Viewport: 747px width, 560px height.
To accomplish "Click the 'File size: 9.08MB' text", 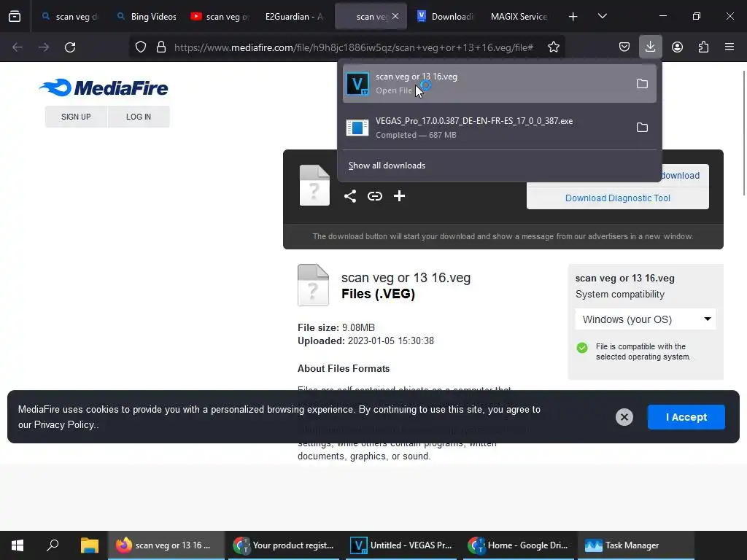I will (x=336, y=327).
